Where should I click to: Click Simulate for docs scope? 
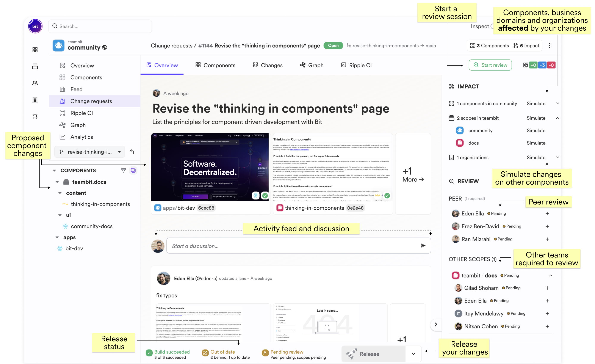[536, 143]
